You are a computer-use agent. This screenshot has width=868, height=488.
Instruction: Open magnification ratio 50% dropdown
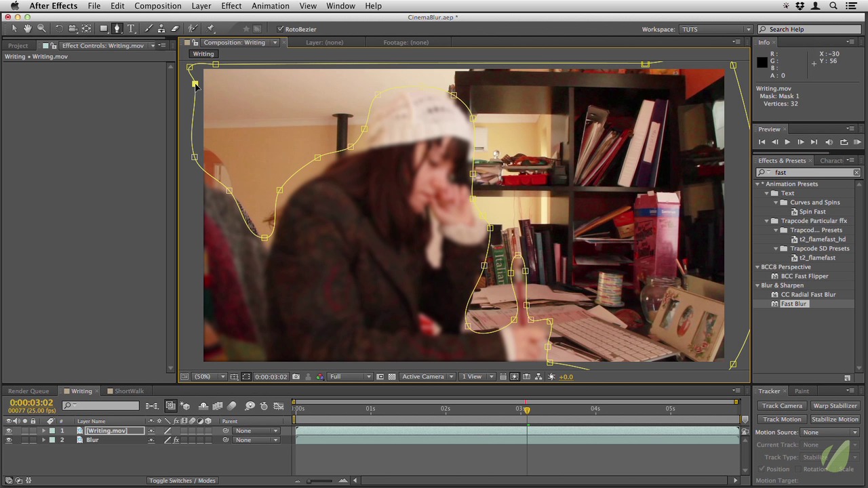[210, 377]
